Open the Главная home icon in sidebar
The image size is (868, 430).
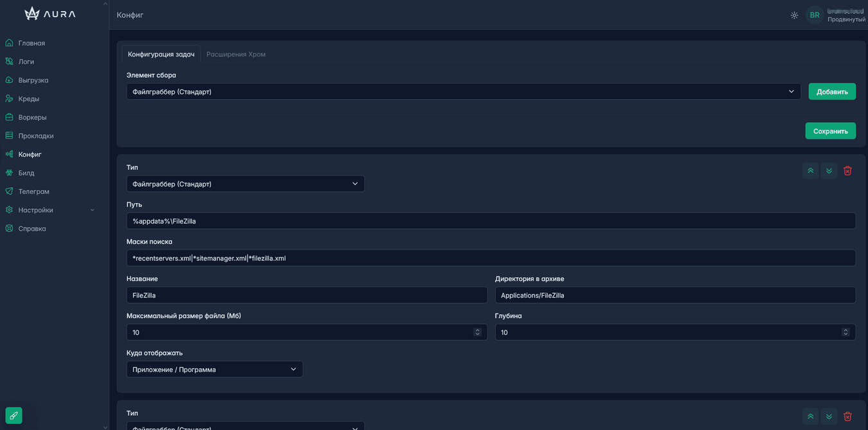[9, 43]
